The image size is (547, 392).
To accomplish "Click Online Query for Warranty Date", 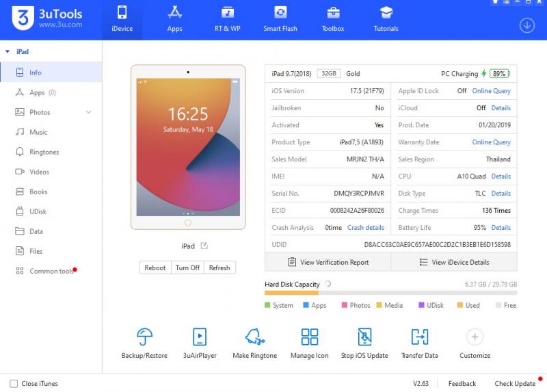I will point(491,142).
